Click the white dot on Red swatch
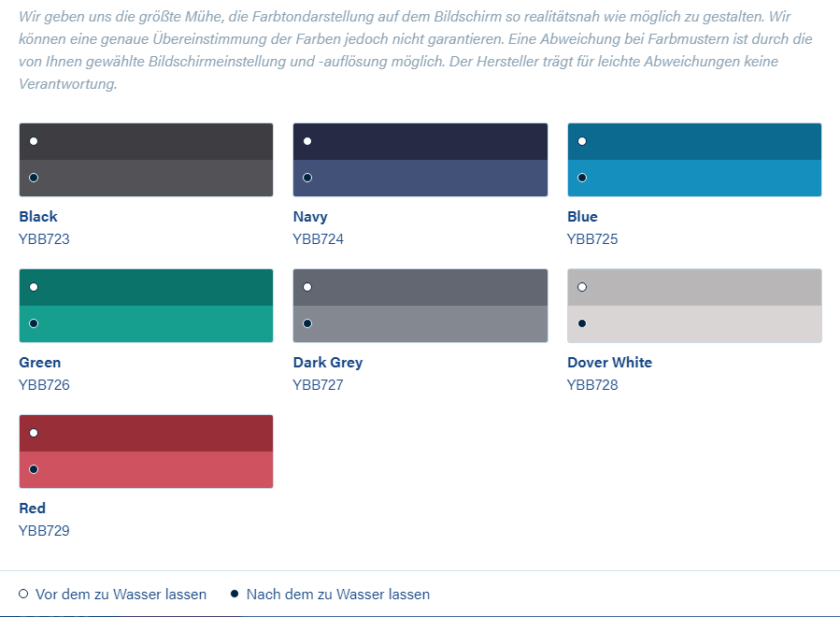 [34, 433]
